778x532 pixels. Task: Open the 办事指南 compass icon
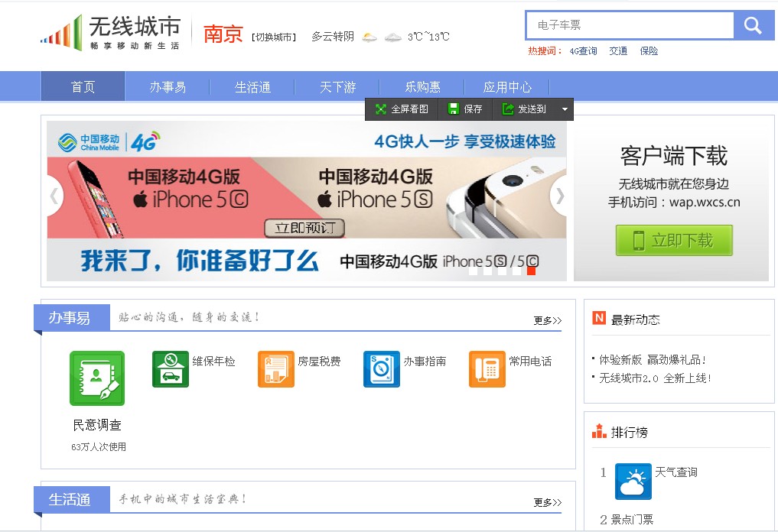tap(382, 369)
